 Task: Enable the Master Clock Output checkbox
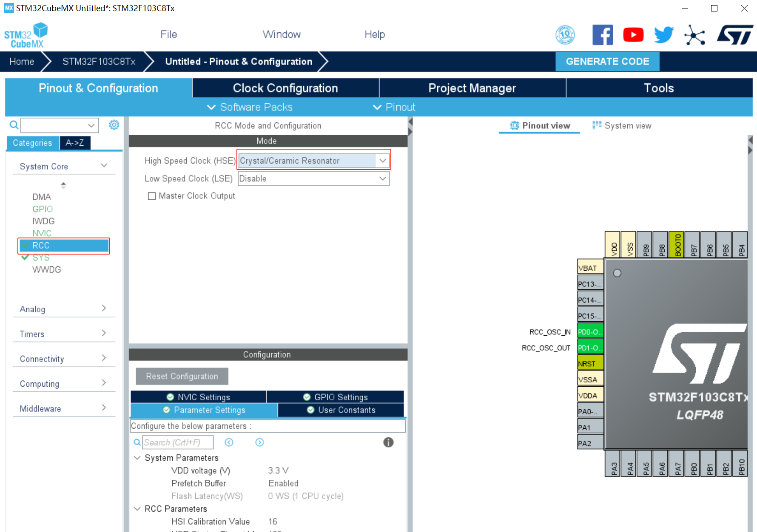[x=151, y=196]
